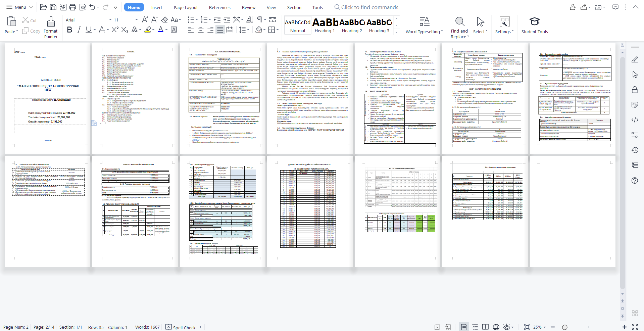Open the References tab

coord(219,7)
